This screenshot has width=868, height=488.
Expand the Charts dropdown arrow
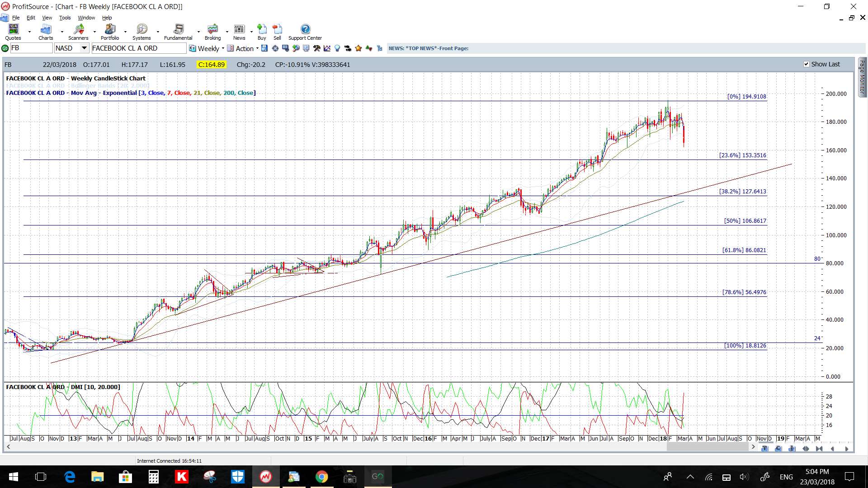coord(62,32)
